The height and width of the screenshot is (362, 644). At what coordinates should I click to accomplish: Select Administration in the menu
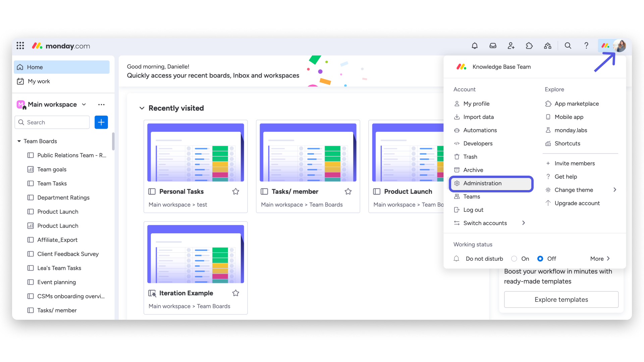(491, 183)
